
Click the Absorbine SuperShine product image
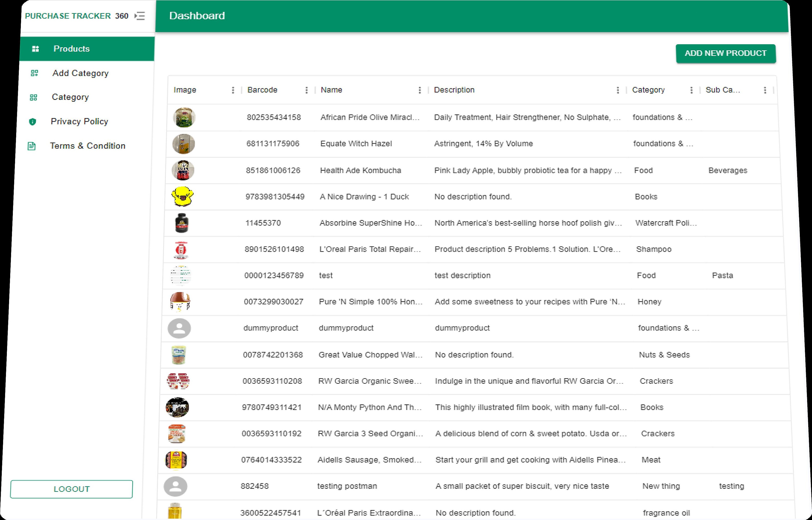pyautogui.click(x=182, y=223)
